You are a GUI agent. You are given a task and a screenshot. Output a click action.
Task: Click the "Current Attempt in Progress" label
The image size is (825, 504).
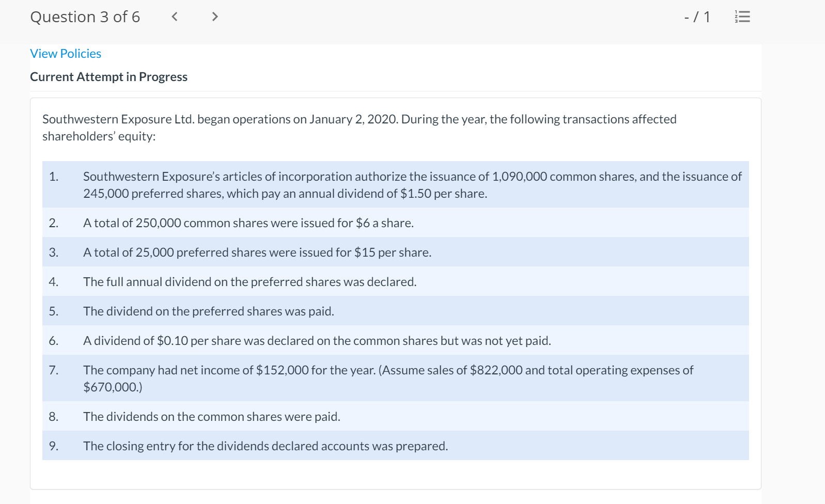click(108, 77)
